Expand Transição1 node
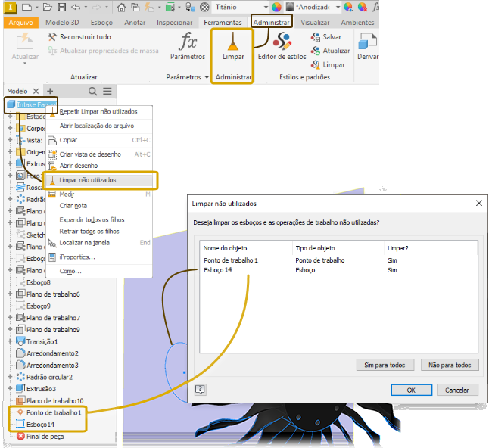 10,341
